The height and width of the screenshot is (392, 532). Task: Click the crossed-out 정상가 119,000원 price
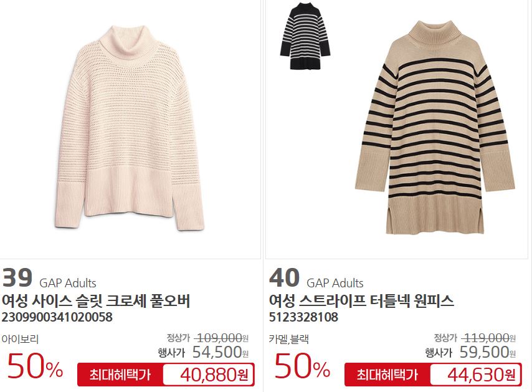pyautogui.click(x=475, y=338)
